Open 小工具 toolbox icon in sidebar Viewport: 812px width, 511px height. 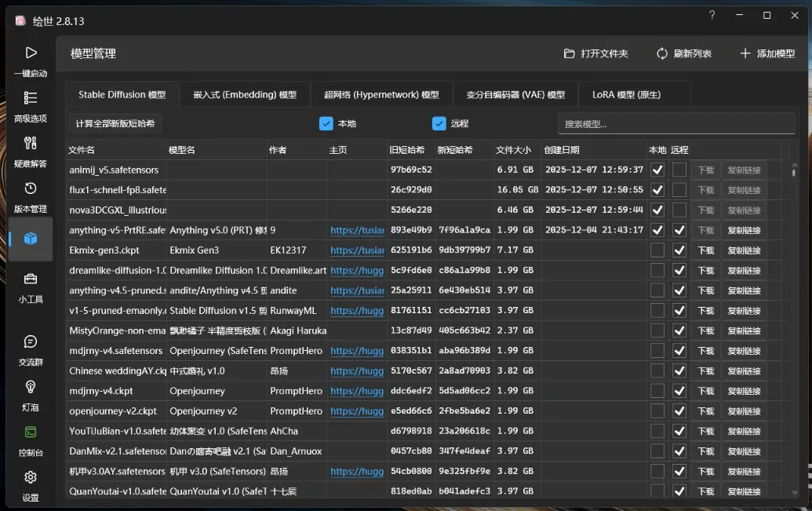tap(31, 279)
